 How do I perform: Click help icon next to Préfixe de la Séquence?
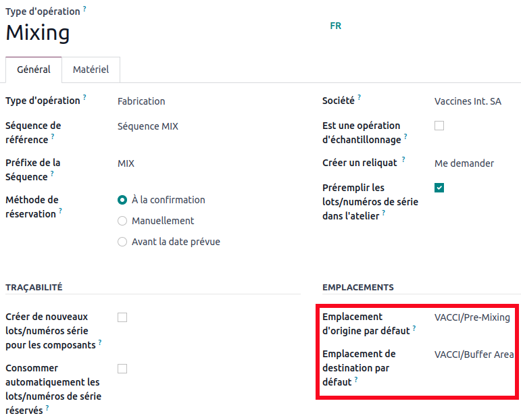click(53, 174)
